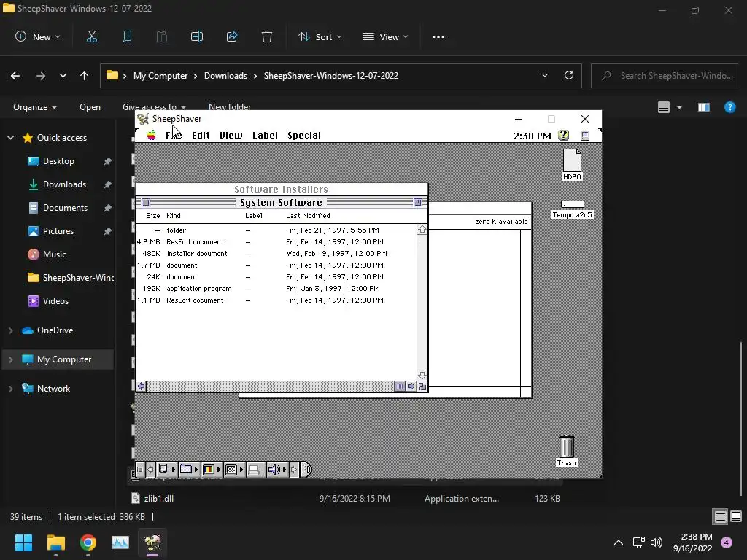Open the New dropdown in Explorer
The width and height of the screenshot is (747, 560).
[38, 36]
